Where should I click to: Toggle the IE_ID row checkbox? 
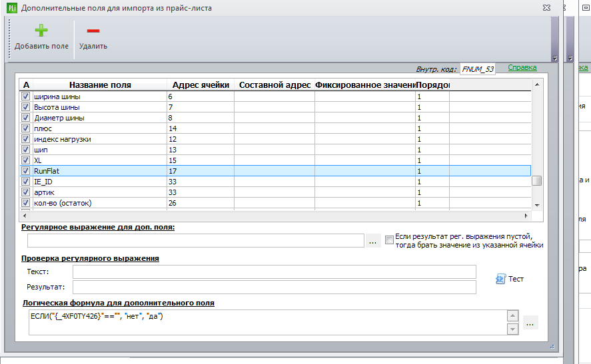(25, 182)
